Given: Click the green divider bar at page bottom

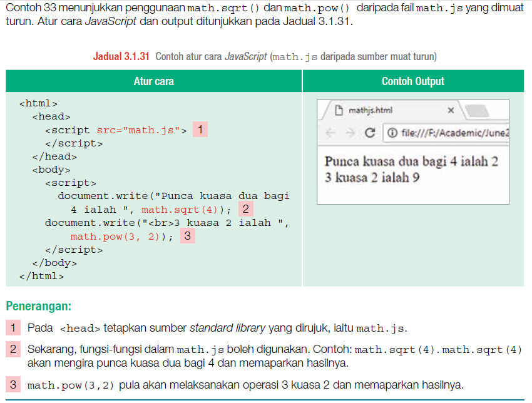Looking at the screenshot, I should [x=266, y=400].
